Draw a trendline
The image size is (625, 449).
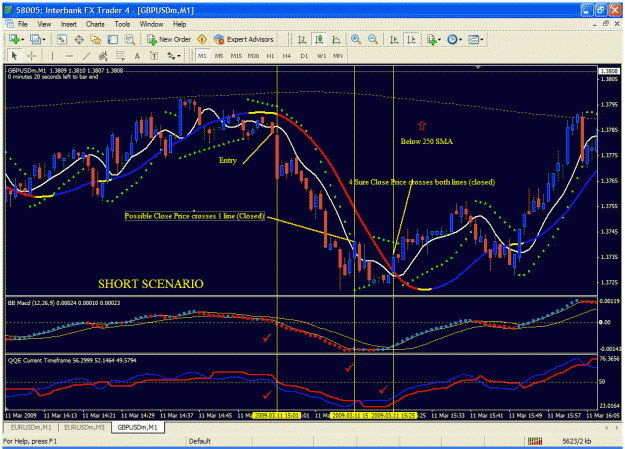point(86,56)
